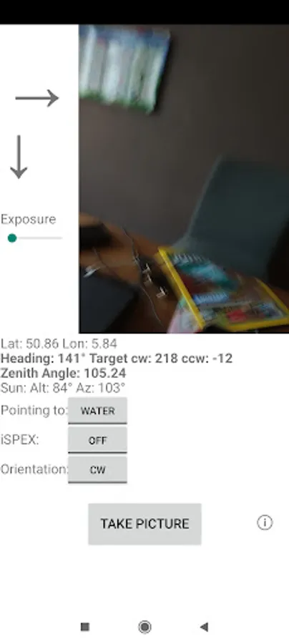
Task: Tap the square recent apps button
Action: click(x=85, y=627)
